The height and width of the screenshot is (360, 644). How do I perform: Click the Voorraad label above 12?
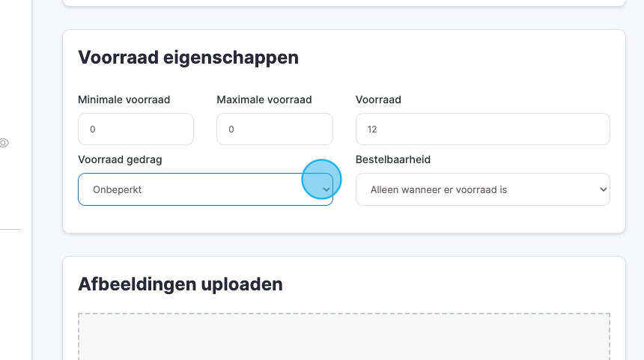378,100
